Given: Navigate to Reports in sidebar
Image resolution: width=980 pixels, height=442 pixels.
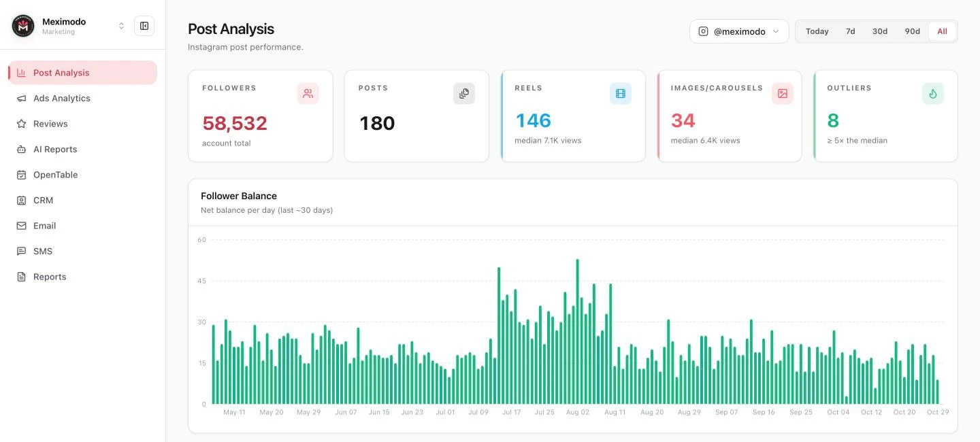Looking at the screenshot, I should pos(82,277).
